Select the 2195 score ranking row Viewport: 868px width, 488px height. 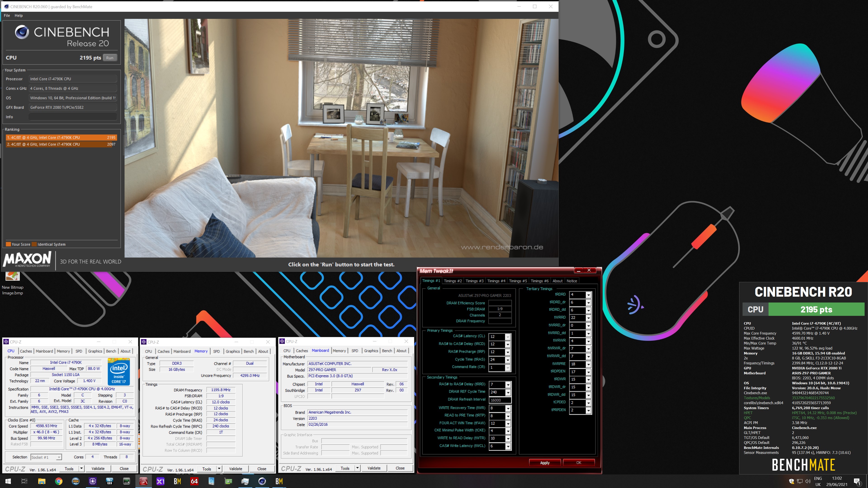click(61, 137)
